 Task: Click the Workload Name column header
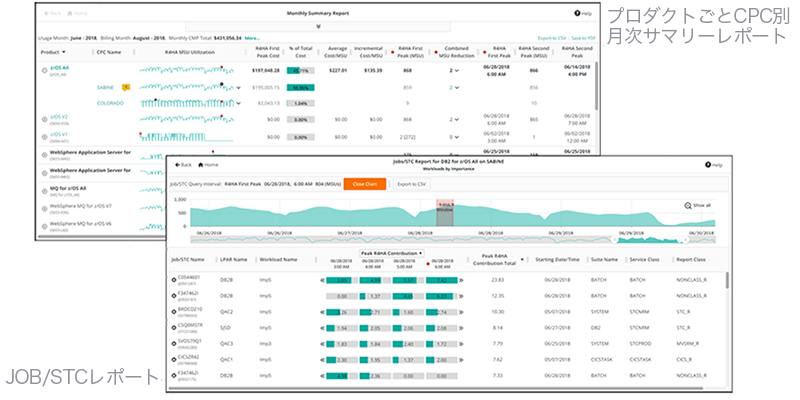pos(278,260)
